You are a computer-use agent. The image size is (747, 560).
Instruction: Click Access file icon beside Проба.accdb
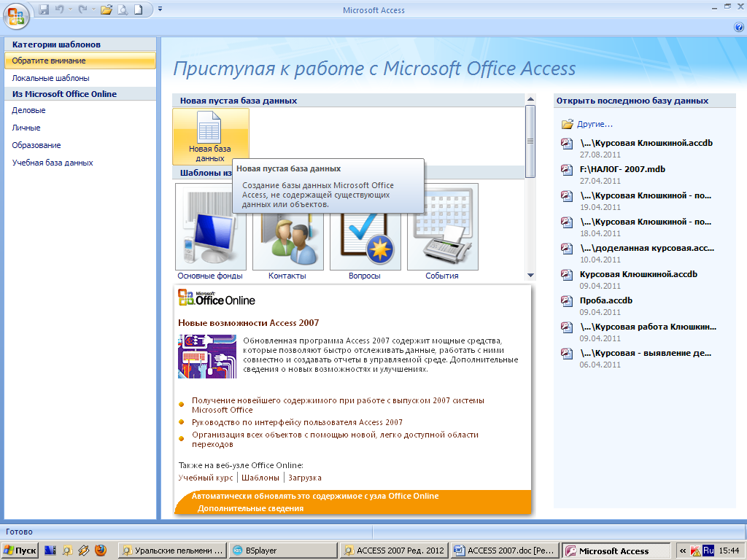click(567, 301)
